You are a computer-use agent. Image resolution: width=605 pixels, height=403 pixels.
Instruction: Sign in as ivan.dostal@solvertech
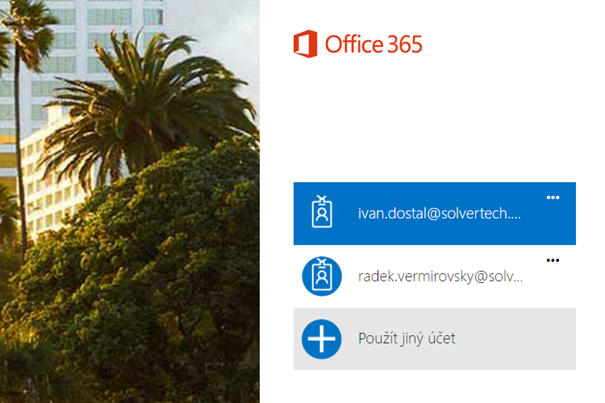[434, 213]
